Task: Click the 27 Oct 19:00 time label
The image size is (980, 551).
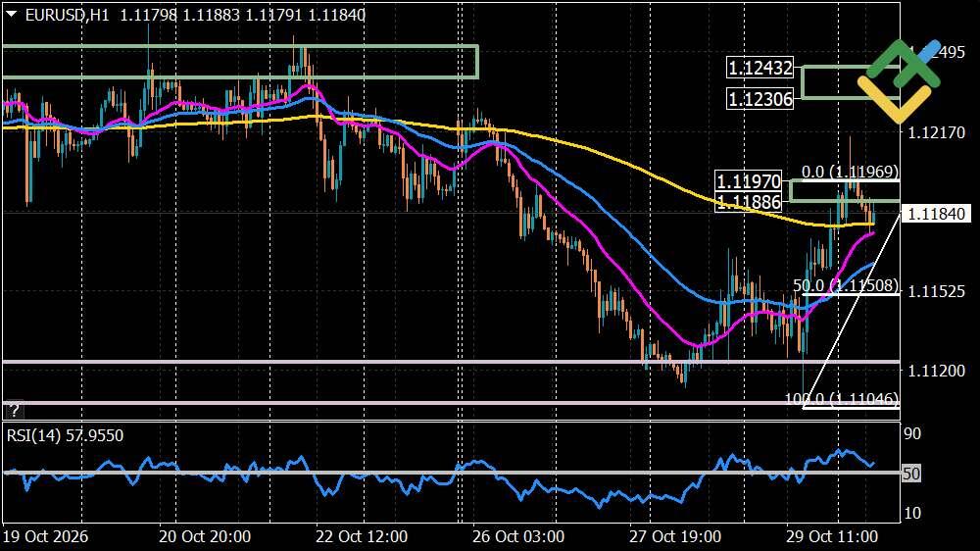Action: (675, 536)
